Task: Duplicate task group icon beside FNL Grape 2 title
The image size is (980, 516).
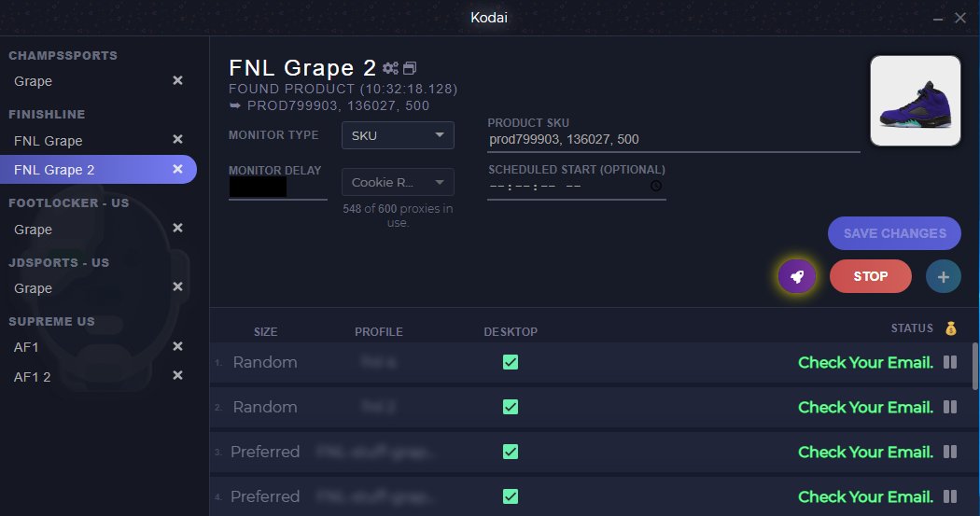Action: pos(410,68)
